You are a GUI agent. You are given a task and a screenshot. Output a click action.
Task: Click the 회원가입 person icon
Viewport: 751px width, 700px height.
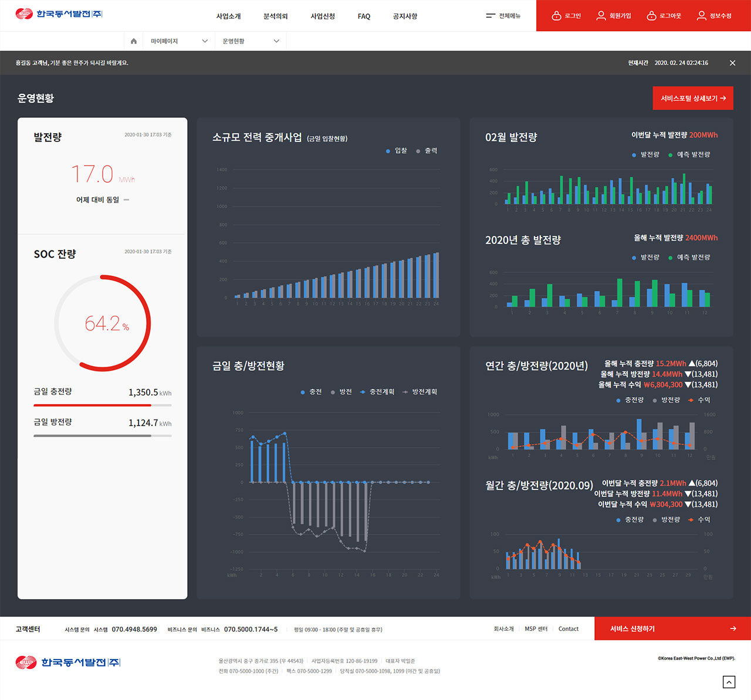[601, 16]
